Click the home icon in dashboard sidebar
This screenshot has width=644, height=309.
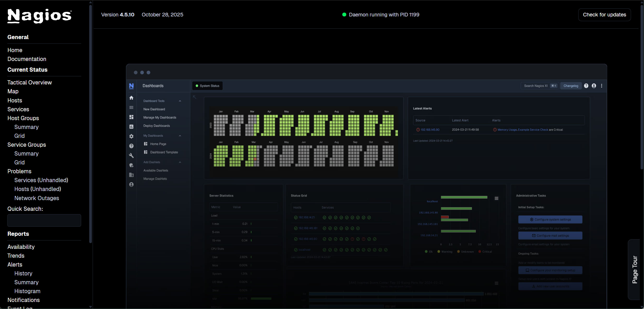tap(131, 98)
